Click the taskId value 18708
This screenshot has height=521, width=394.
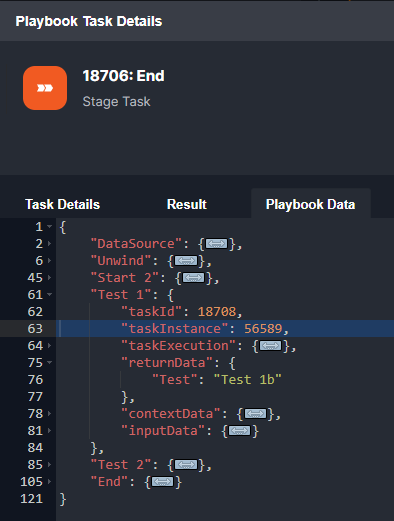[217, 312]
